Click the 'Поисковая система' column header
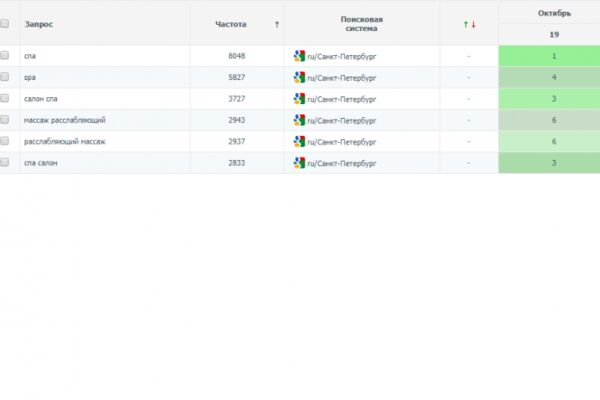The width and height of the screenshot is (600, 400). (362, 24)
